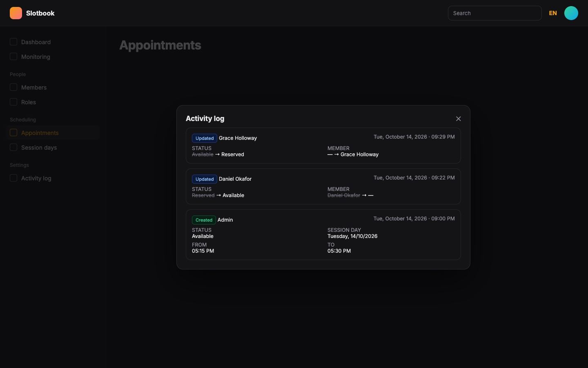This screenshot has width=588, height=368.
Task: Select the Updated badge for Daniel Okafor
Action: point(205,179)
